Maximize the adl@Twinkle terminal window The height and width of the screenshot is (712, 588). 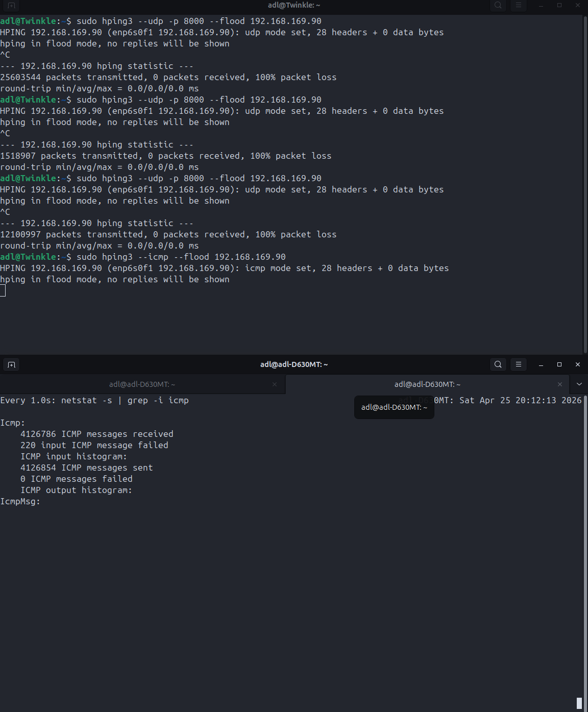click(x=559, y=5)
